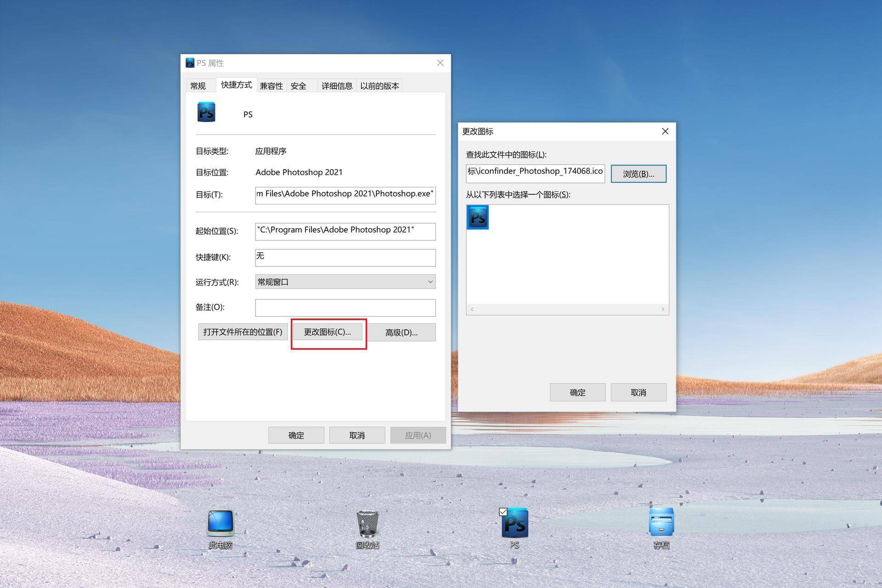Click 确定 in 更改图标 dialog
The height and width of the screenshot is (588, 882).
click(x=577, y=392)
